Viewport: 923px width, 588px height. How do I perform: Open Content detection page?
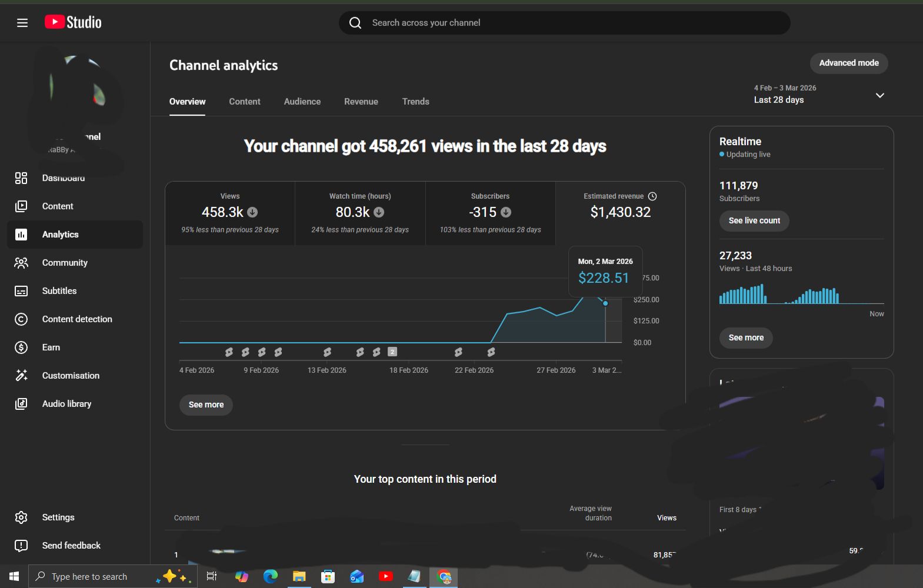tap(76, 319)
